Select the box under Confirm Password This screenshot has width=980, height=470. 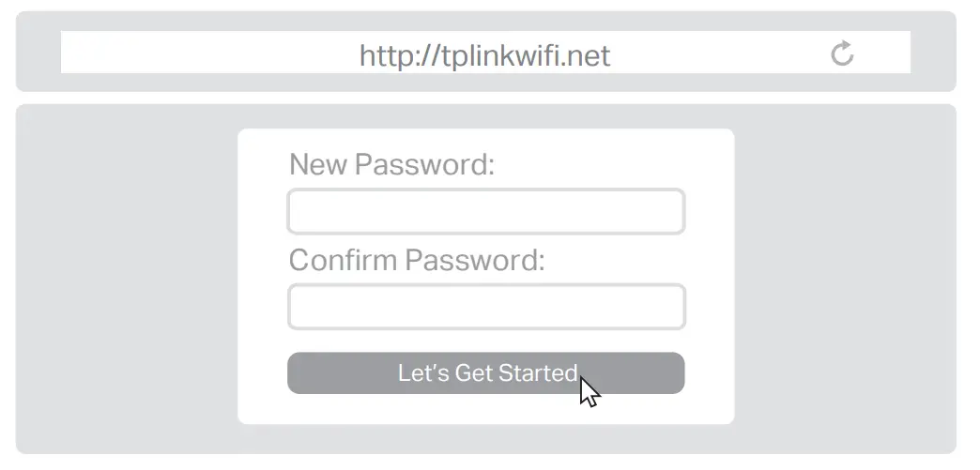click(485, 308)
